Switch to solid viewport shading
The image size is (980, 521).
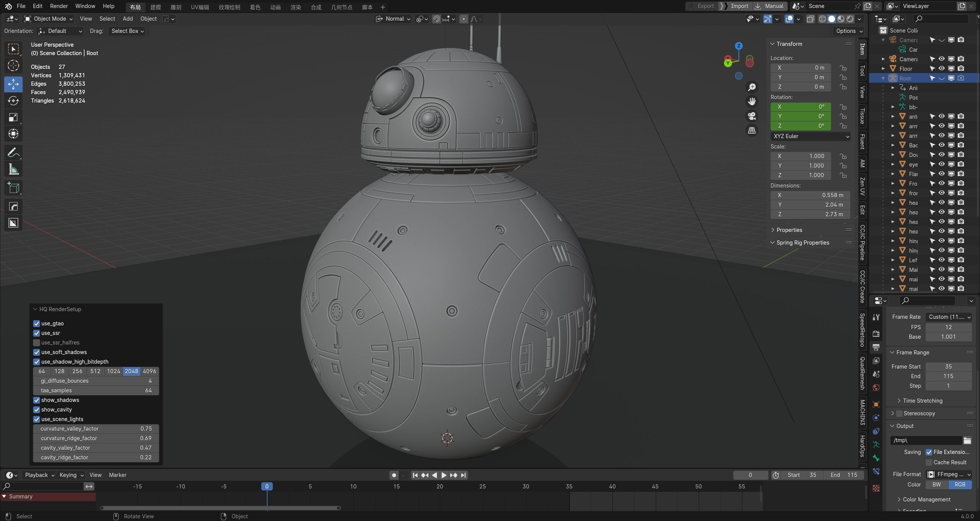point(831,19)
